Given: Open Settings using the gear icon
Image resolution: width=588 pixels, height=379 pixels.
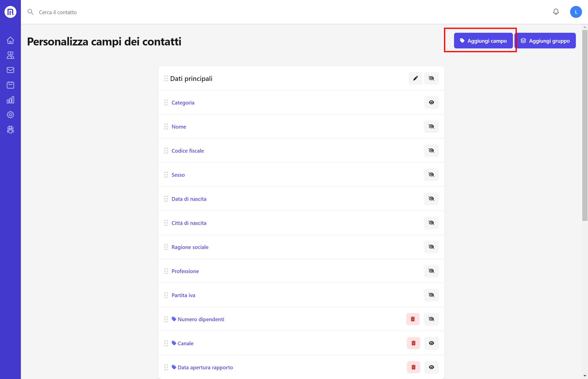Looking at the screenshot, I should (x=10, y=114).
